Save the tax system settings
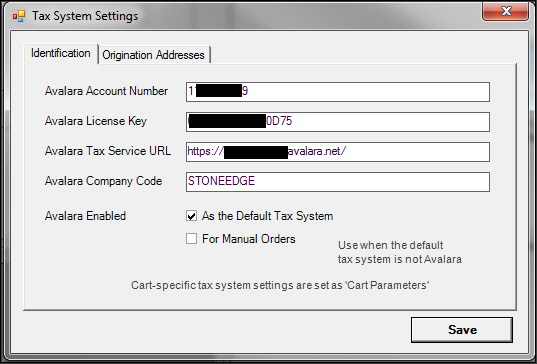Screen dimensions: 537x364 (x=462, y=329)
